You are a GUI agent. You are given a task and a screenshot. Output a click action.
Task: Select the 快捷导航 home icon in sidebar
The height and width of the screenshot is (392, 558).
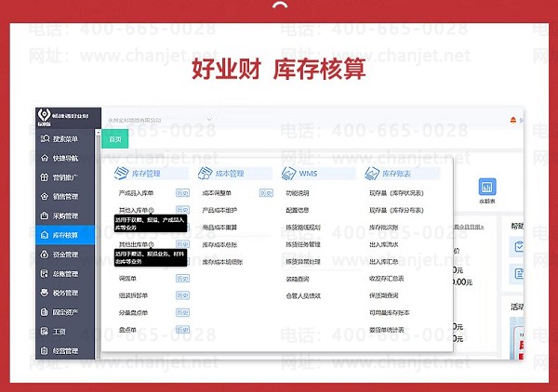(x=45, y=158)
